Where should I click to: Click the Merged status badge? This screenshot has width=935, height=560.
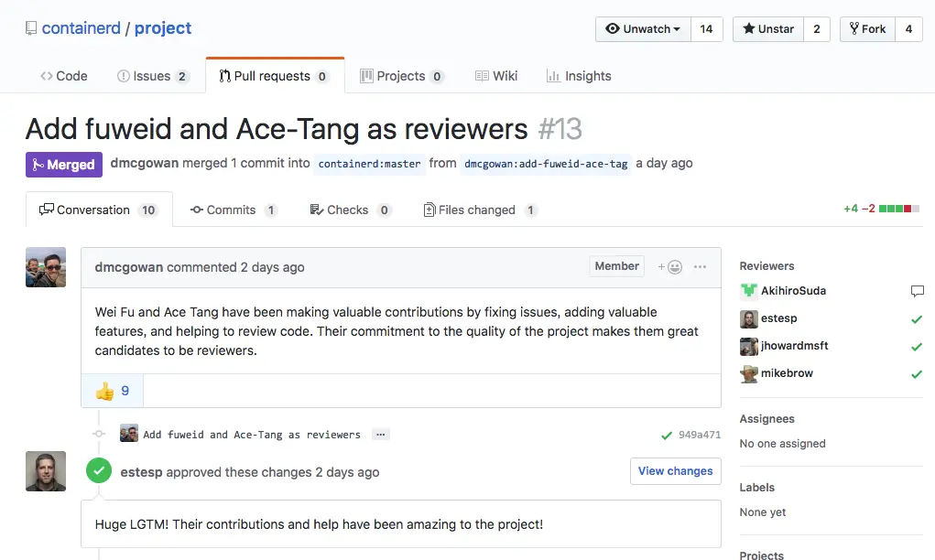[64, 165]
